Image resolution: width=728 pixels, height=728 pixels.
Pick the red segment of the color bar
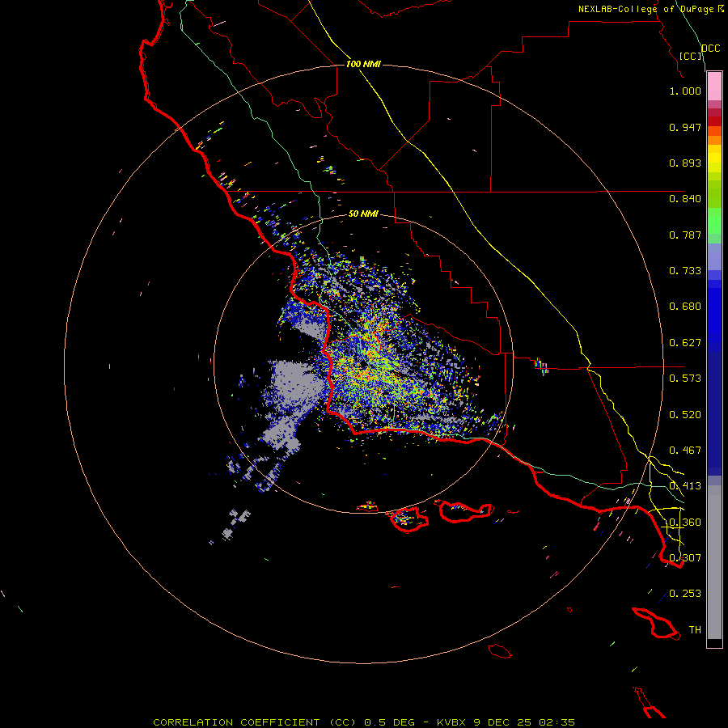pyautogui.click(x=714, y=121)
